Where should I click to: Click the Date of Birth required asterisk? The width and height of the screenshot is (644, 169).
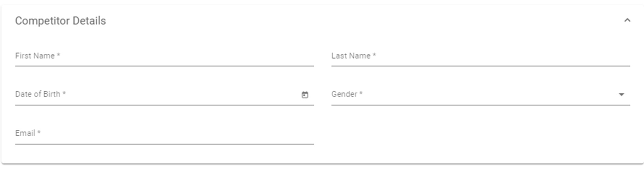(64, 93)
